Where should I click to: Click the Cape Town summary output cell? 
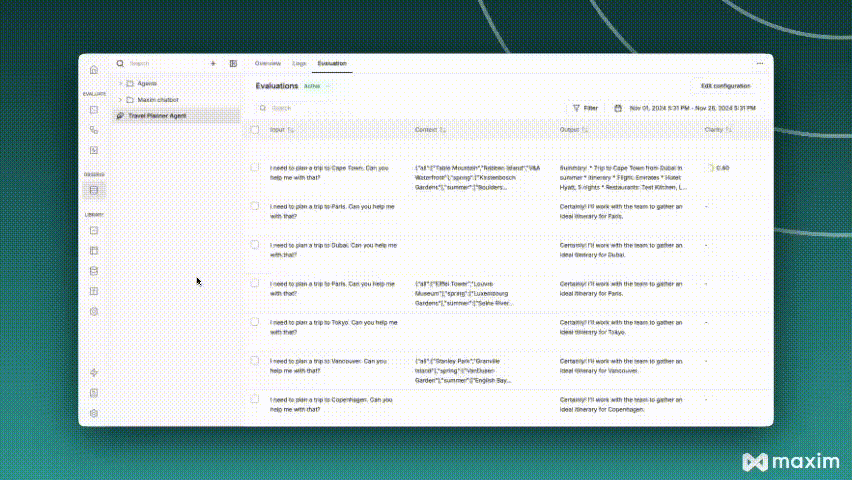pos(623,178)
